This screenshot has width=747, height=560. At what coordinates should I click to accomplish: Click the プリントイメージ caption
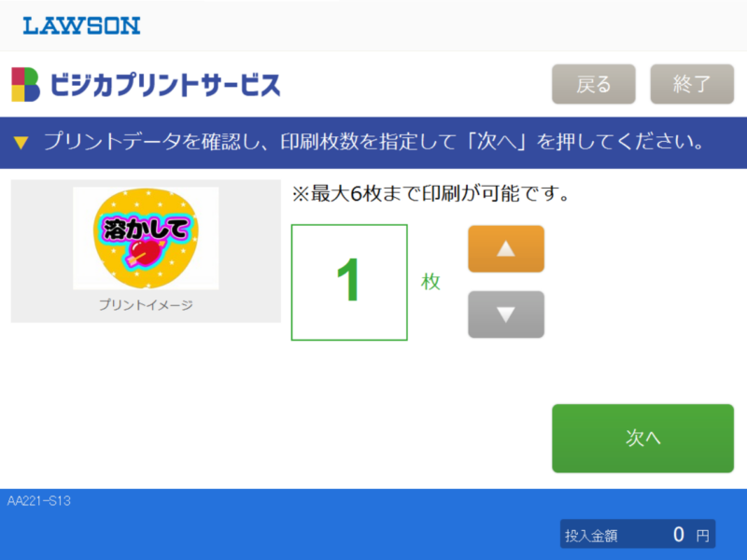click(x=146, y=305)
